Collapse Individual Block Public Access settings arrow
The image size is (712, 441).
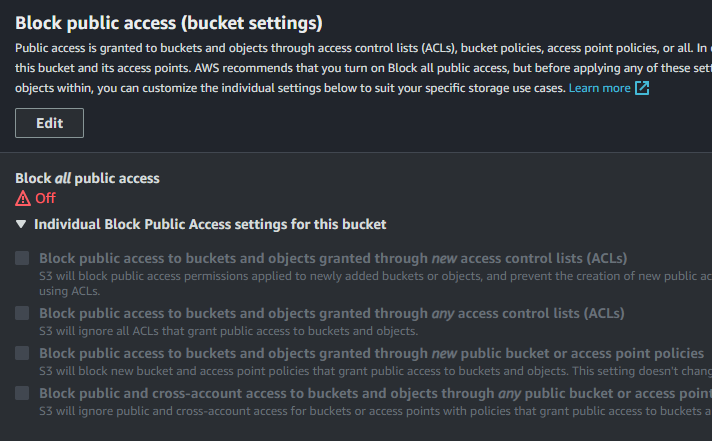click(x=21, y=224)
